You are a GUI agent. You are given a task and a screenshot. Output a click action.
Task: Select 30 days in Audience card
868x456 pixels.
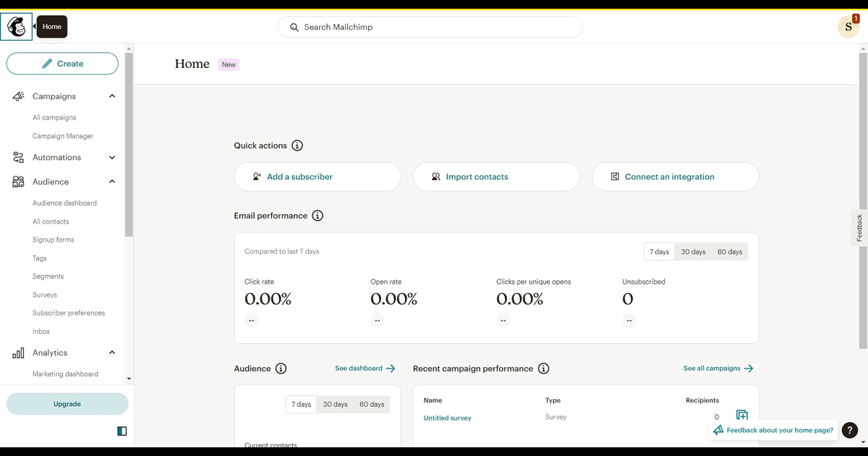335,405
